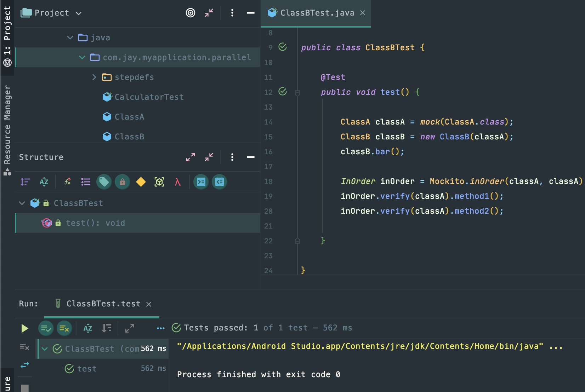Click the lambda icon in Structure toolbar

tap(177, 182)
